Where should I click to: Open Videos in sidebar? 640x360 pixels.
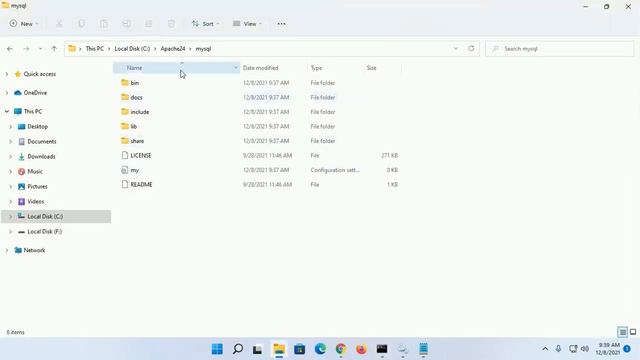pyautogui.click(x=36, y=202)
